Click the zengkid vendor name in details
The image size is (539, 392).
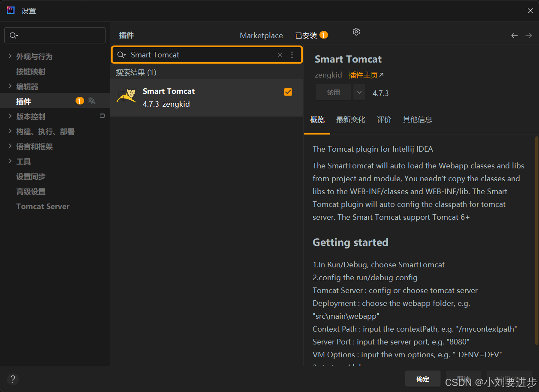click(x=328, y=75)
